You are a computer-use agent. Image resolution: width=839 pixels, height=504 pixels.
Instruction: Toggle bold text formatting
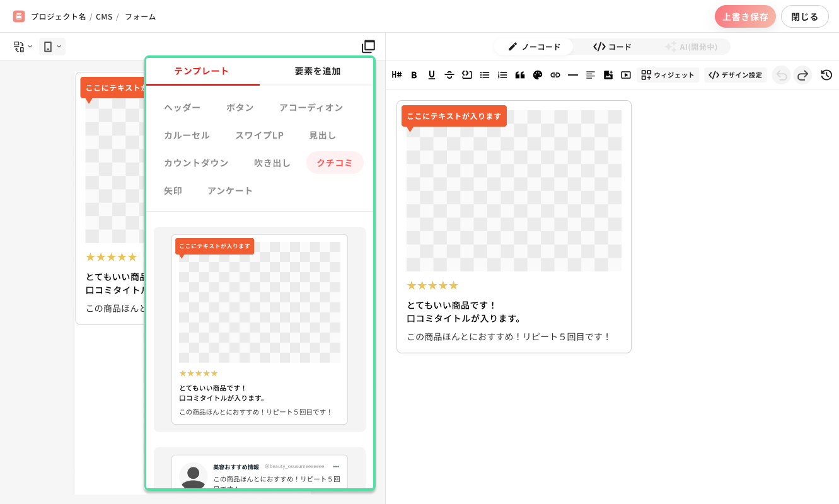click(x=414, y=75)
